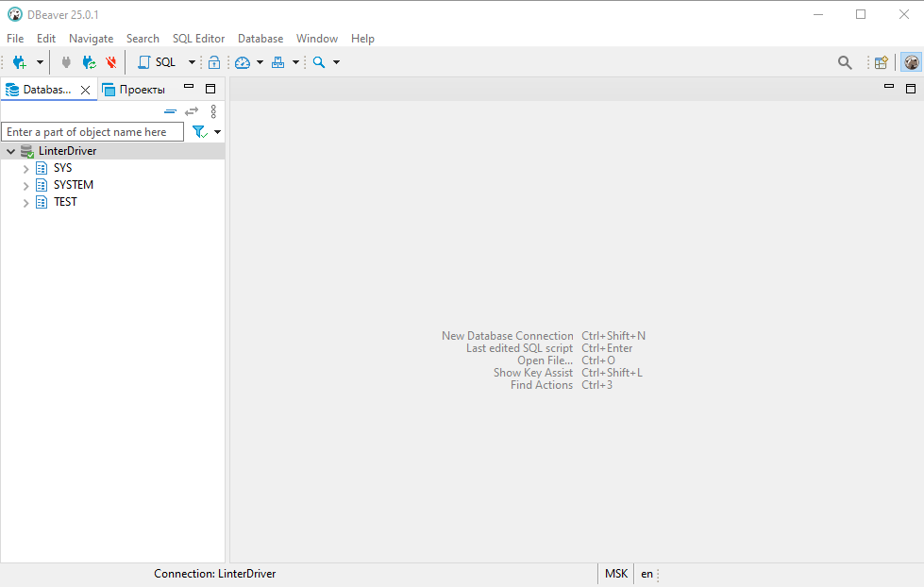Collapse the LinterDriver connection node
Image resolution: width=924 pixels, height=587 pixels.
tap(10, 152)
